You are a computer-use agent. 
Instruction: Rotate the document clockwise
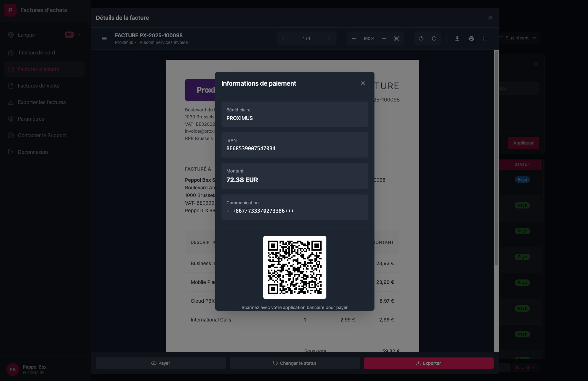point(434,39)
